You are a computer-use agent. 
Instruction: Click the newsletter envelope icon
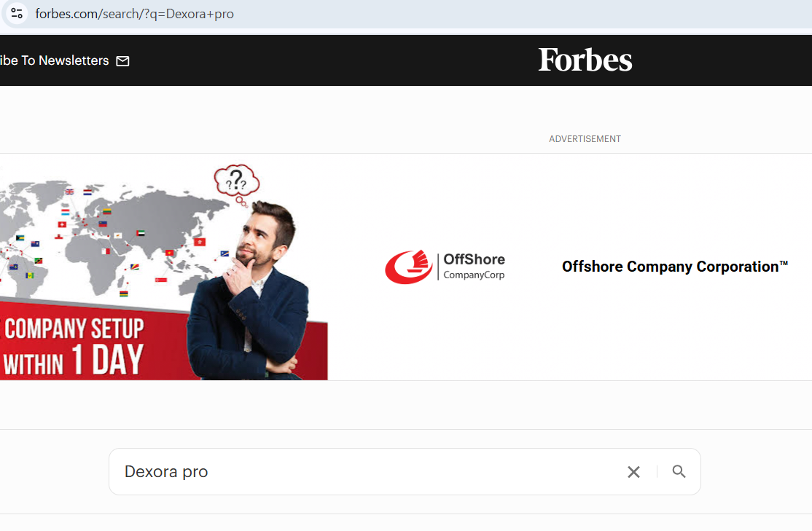point(122,61)
